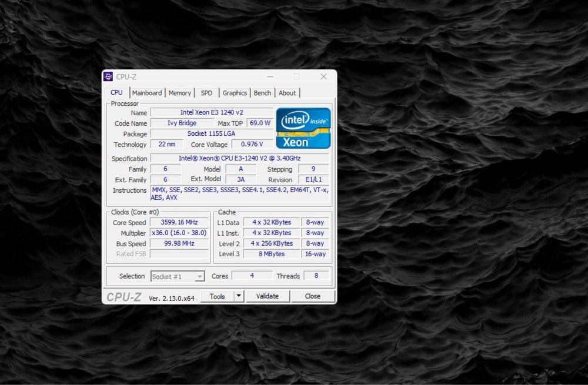Click the Tools button

tap(217, 296)
